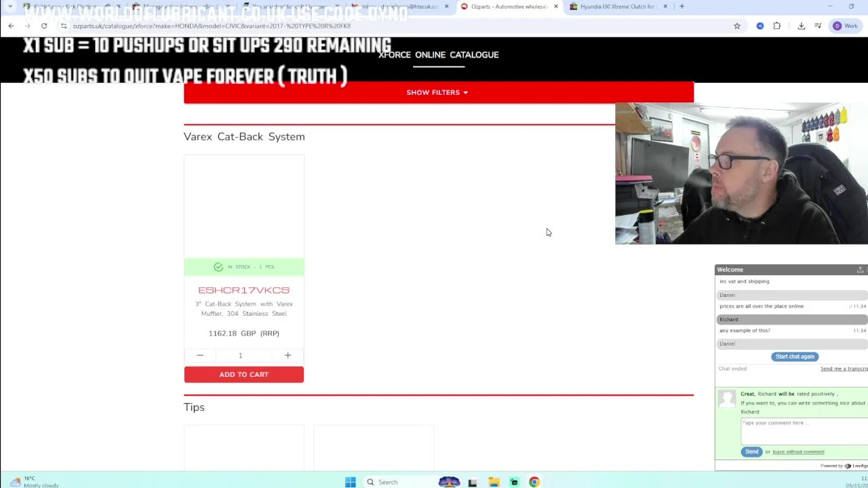The image size is (868, 488).
Task: Click the Tips section heading
Action: pos(194,407)
